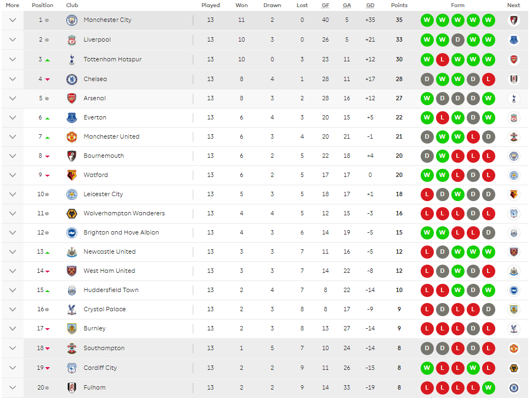Image resolution: width=532 pixels, height=400 pixels.
Task: Click Southampton's next opponent Manchester United badge
Action: click(514, 348)
